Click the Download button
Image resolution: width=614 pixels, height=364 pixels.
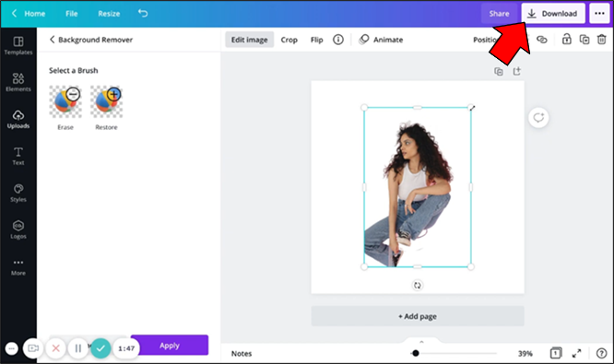pos(553,13)
